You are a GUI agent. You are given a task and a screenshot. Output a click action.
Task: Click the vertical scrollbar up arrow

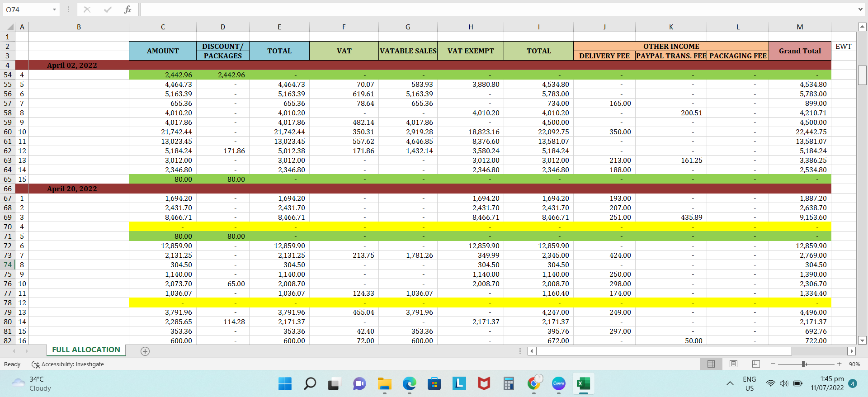[x=862, y=27]
